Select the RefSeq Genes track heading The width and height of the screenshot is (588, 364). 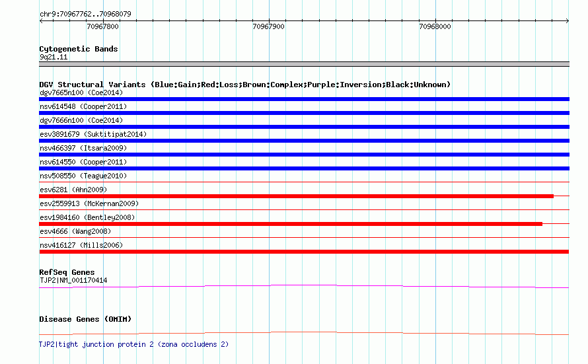(x=67, y=272)
